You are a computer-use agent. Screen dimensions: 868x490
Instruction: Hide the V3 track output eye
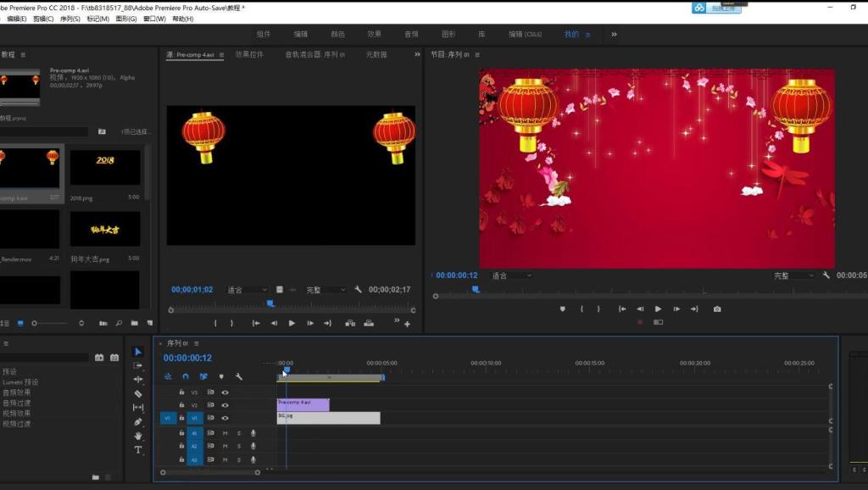[x=225, y=392]
